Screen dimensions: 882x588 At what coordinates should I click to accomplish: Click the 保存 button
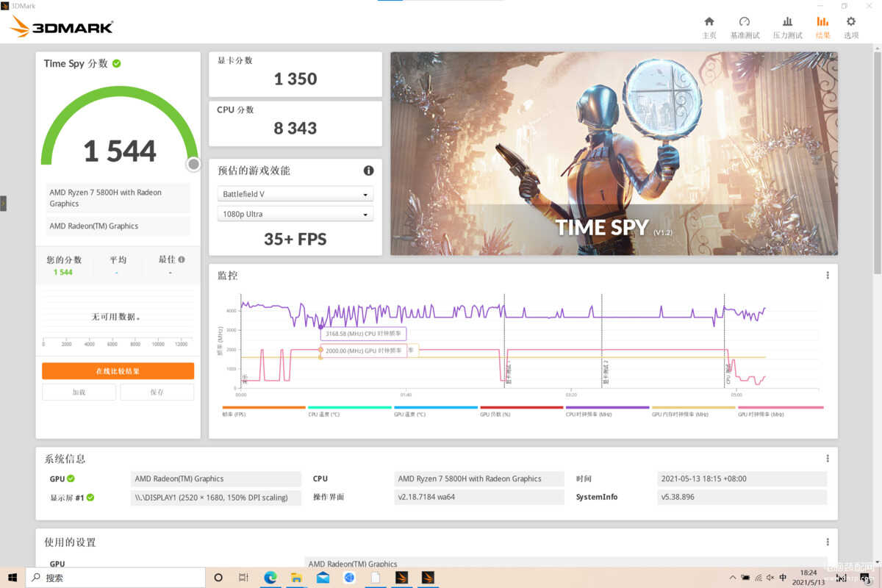click(157, 392)
